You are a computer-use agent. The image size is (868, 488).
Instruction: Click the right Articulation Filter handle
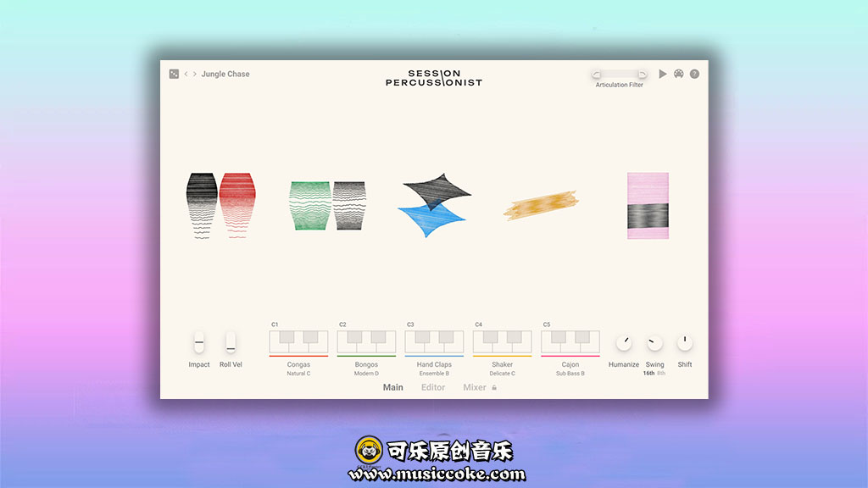tap(643, 75)
